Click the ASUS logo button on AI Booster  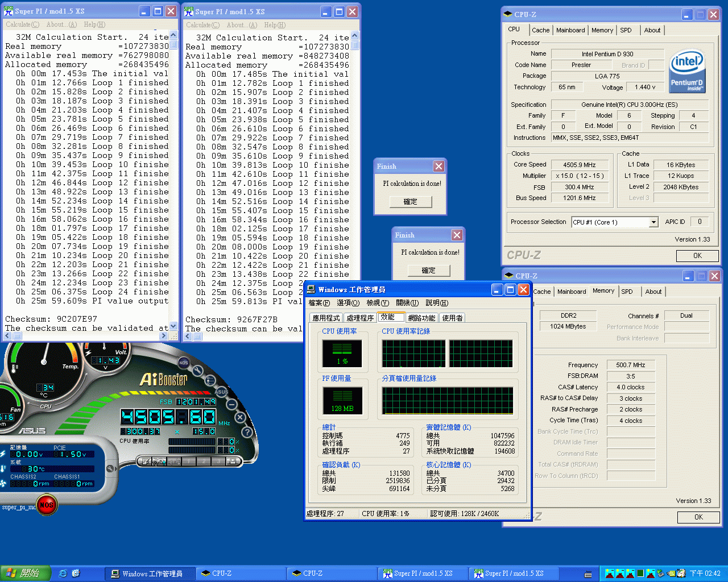click(x=222, y=392)
